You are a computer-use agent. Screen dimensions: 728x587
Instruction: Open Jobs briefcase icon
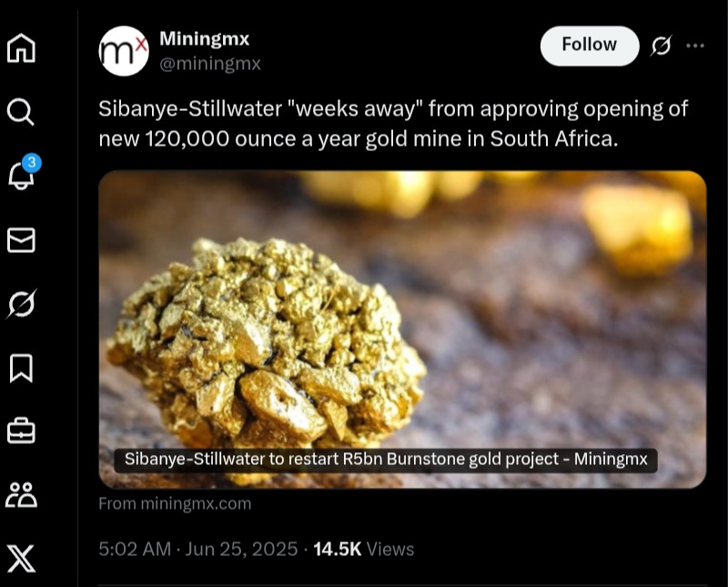[21, 431]
